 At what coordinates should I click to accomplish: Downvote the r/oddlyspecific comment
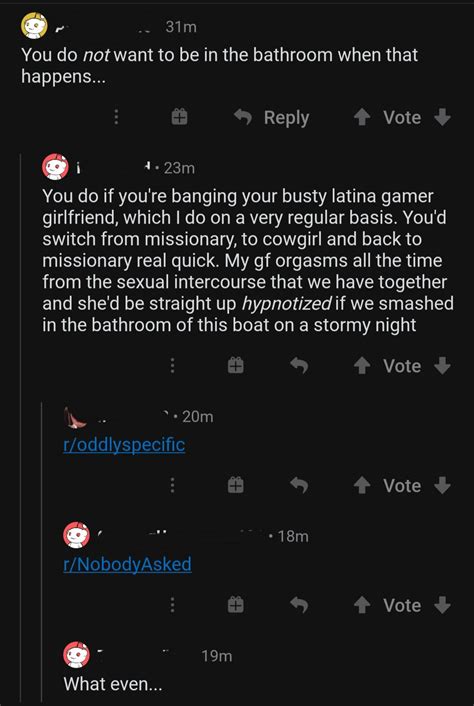442,485
